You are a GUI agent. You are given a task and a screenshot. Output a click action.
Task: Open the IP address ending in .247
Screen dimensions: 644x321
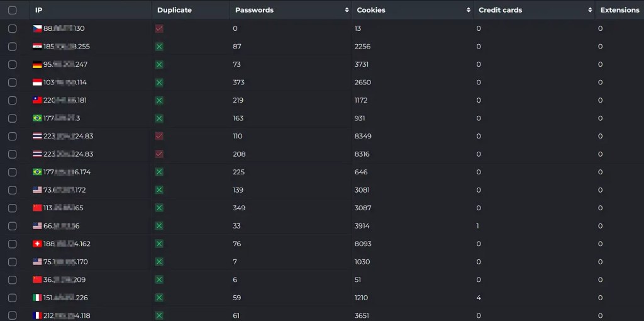pos(65,64)
